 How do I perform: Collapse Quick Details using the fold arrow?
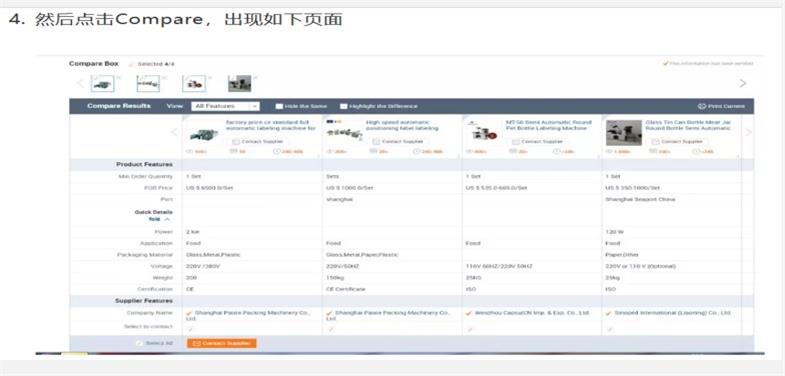point(167,219)
